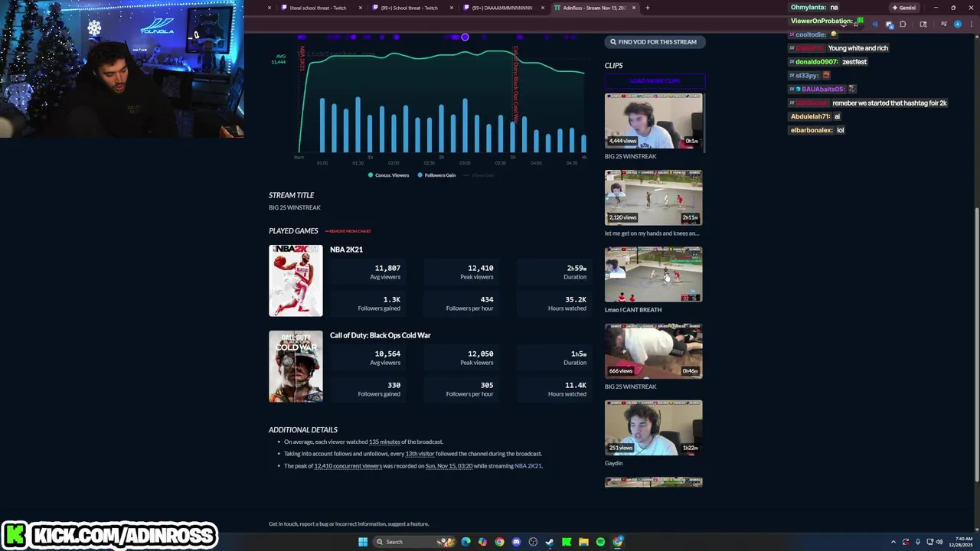
Task: Click Remove From Chart link
Action: pos(348,231)
